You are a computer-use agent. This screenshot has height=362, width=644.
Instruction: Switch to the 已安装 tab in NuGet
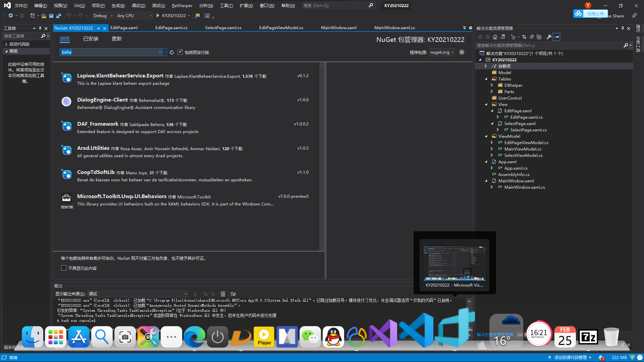[91, 39]
